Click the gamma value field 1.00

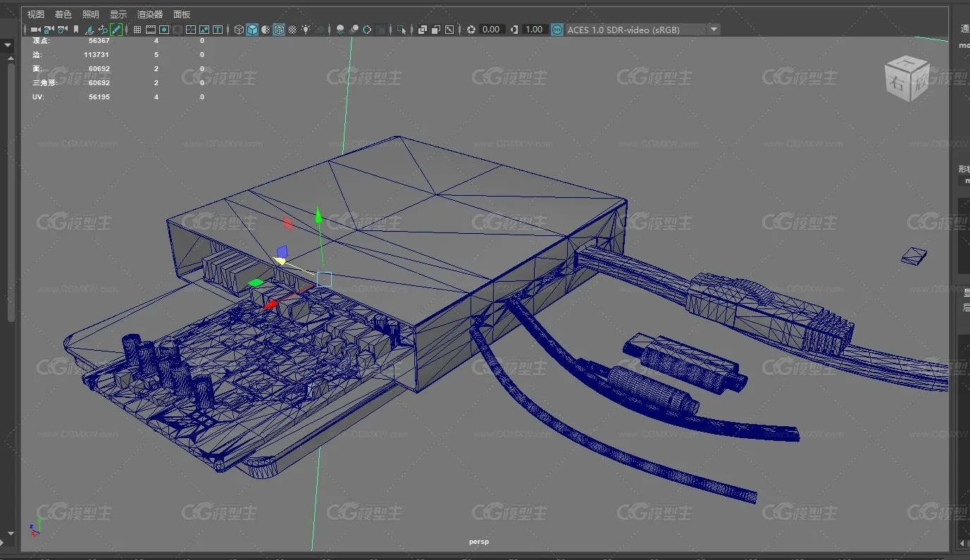(534, 30)
